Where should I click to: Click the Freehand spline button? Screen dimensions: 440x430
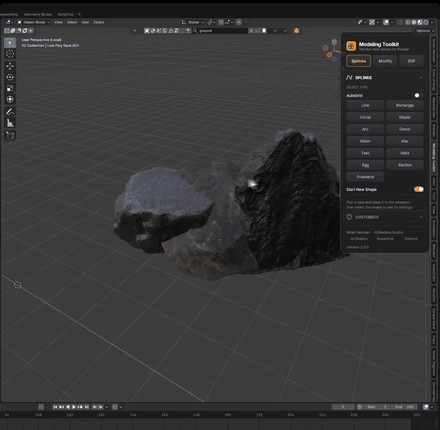tap(365, 177)
